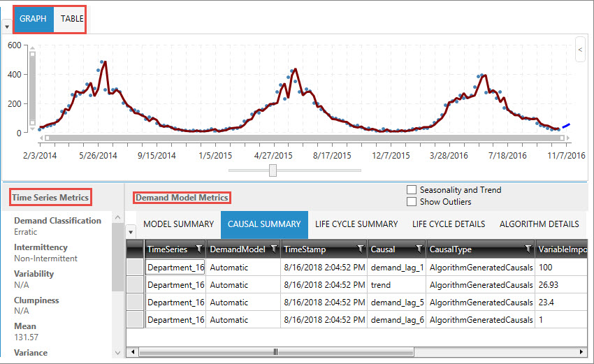Filter the TimeSeries column
The width and height of the screenshot is (594, 364).
pos(198,249)
